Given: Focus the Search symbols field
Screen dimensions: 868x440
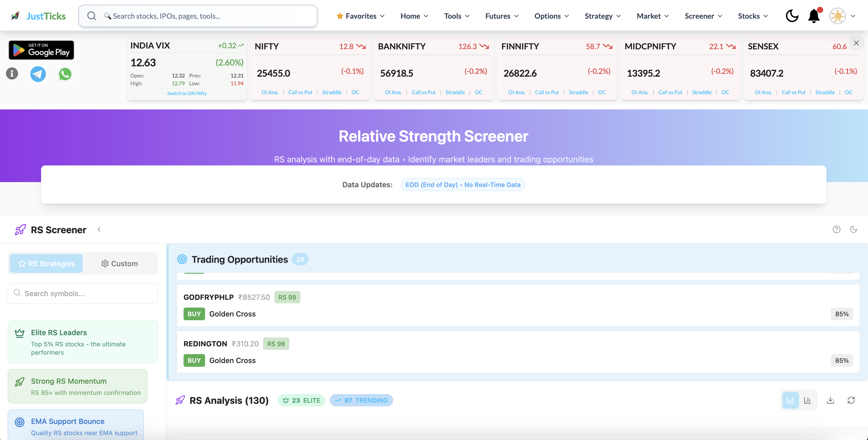Looking at the screenshot, I should point(83,294).
